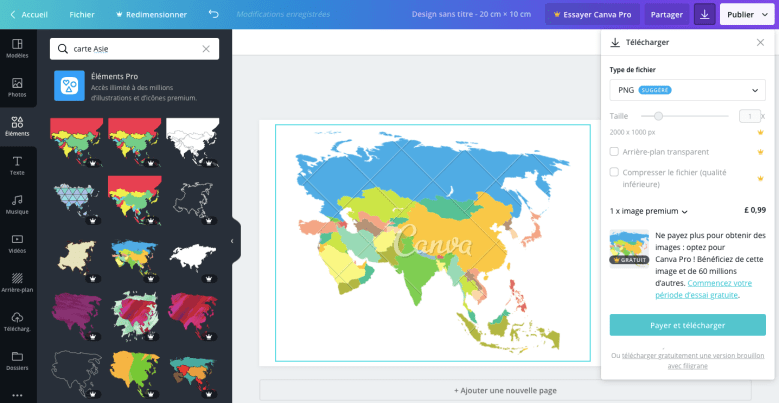
Task: Open the Publier dropdown menu
Action: 747,15
